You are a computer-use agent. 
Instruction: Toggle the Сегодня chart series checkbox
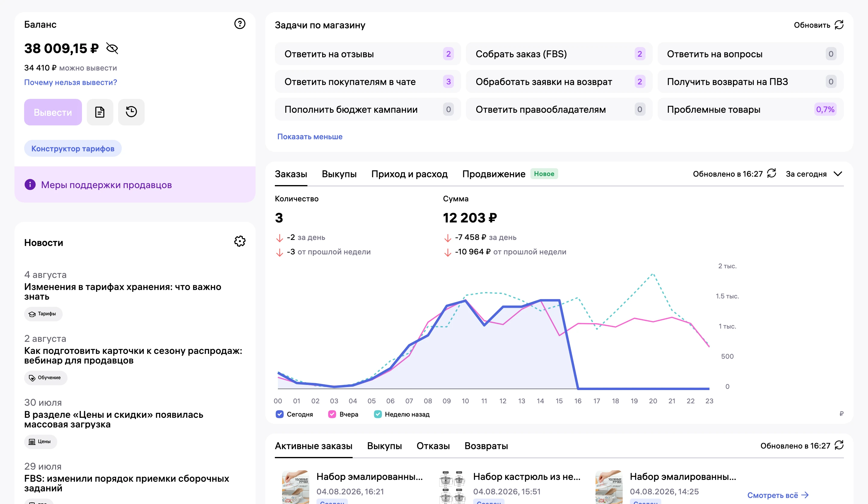pos(280,414)
